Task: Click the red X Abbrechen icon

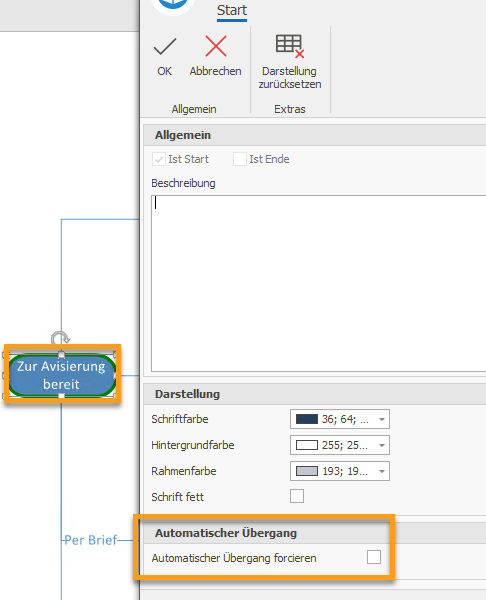Action: pyautogui.click(x=216, y=46)
